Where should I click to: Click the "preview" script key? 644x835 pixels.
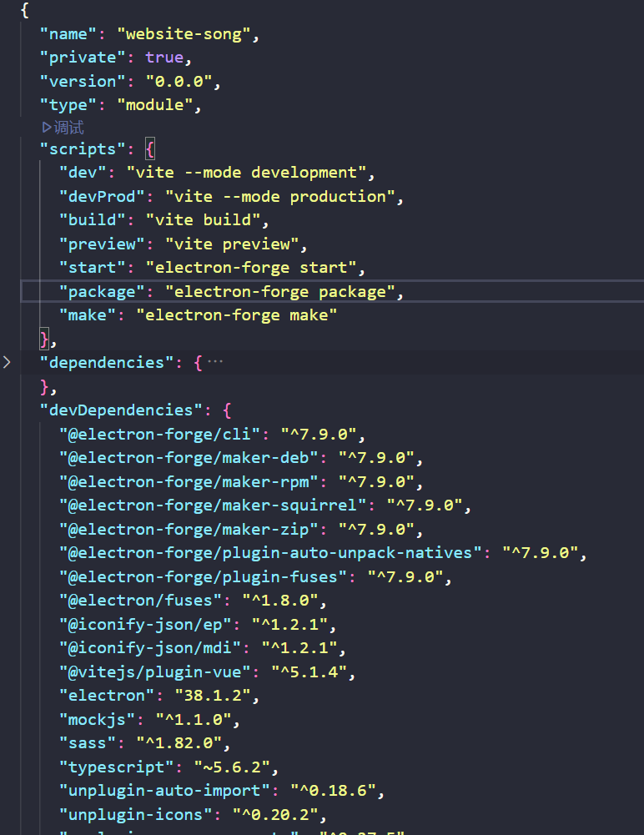click(x=102, y=244)
